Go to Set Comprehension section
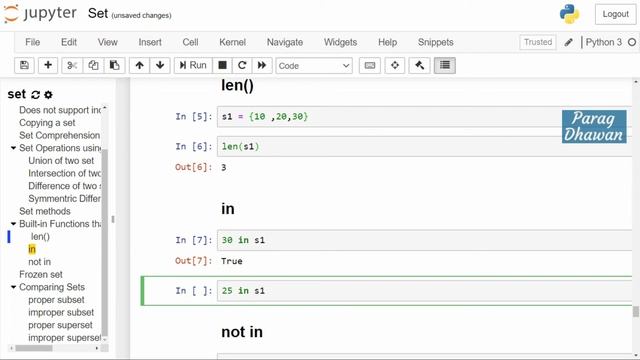Screen dimensions: 640x360 click(x=60, y=135)
